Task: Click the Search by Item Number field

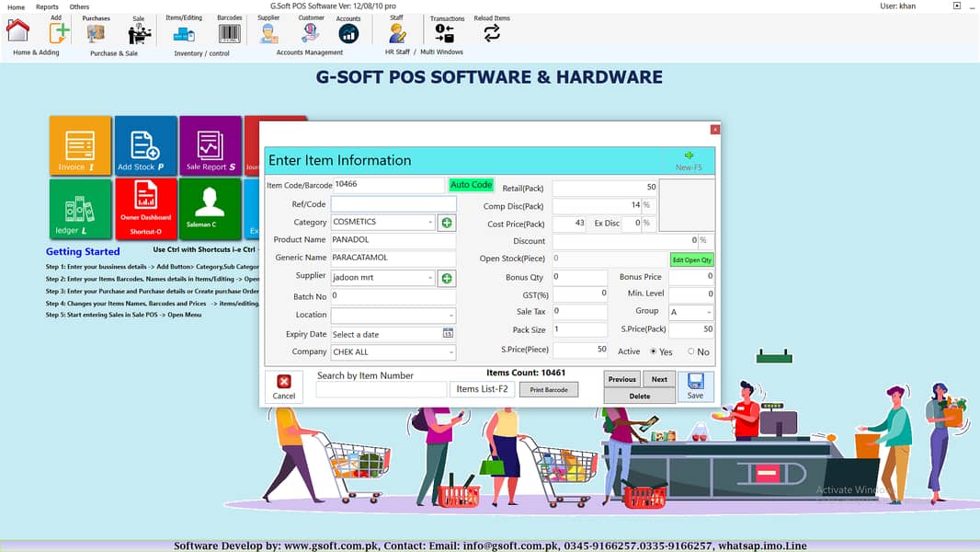Action: tap(381, 390)
